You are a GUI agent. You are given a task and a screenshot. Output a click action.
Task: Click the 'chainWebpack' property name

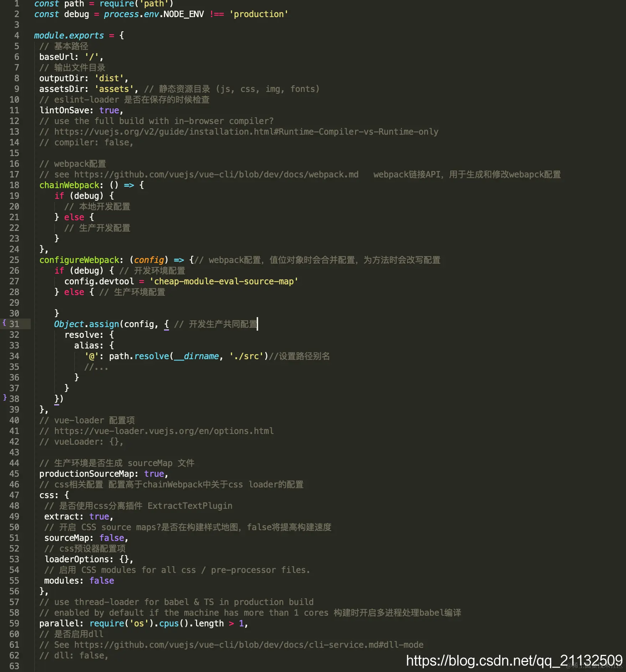(69, 185)
